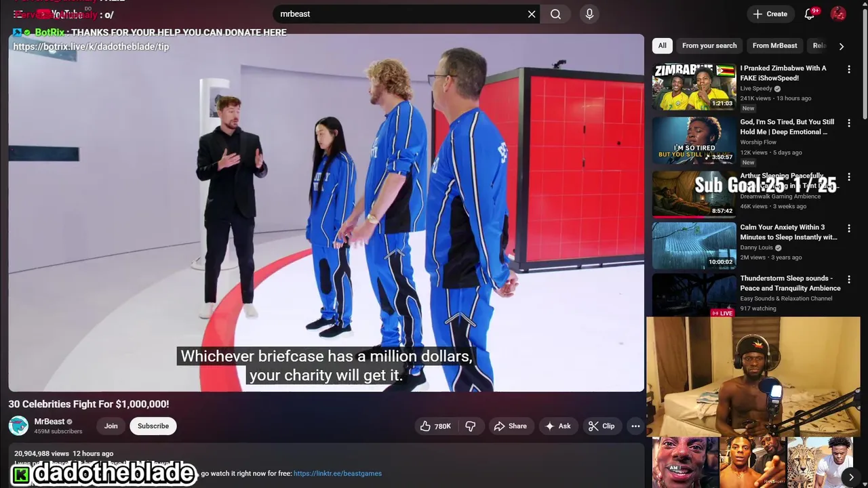Subscribe to the MrBeast channel
This screenshot has height=488, width=868.
coord(153,426)
